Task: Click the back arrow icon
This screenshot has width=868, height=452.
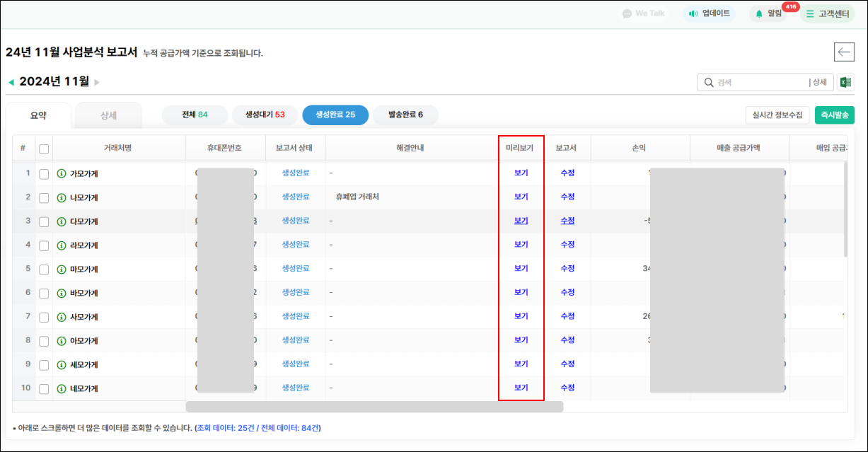Action: [844, 52]
